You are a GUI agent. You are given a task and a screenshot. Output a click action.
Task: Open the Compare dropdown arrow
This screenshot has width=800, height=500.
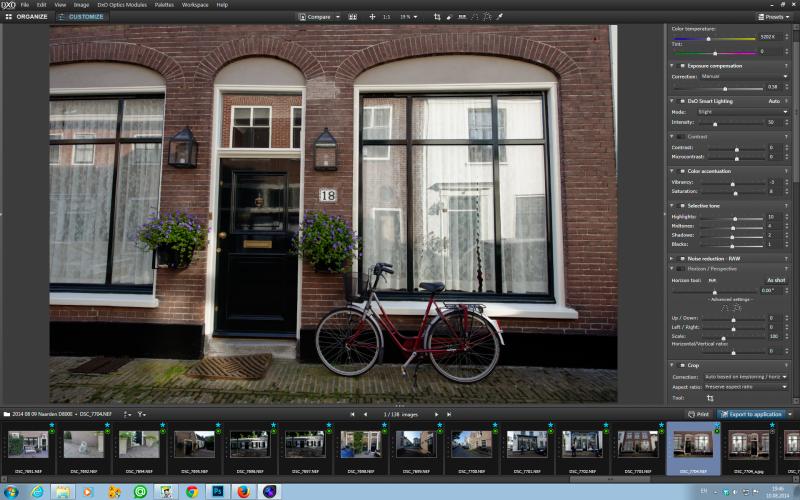pos(338,17)
